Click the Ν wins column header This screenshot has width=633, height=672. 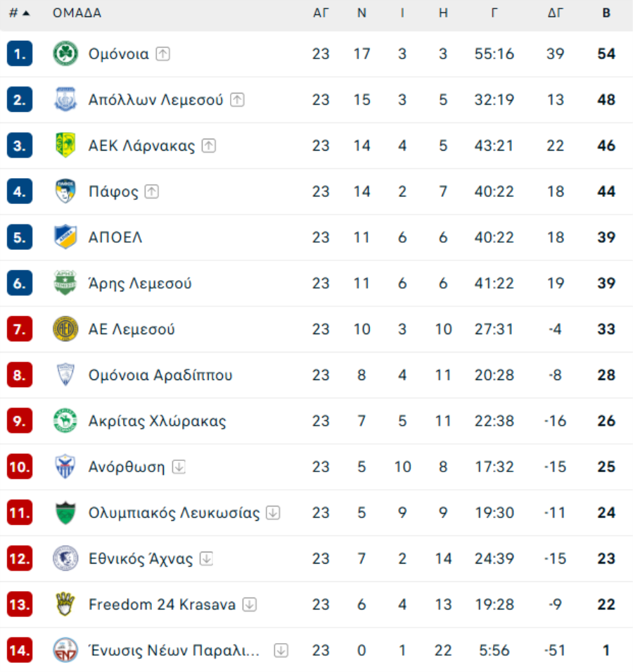(362, 13)
